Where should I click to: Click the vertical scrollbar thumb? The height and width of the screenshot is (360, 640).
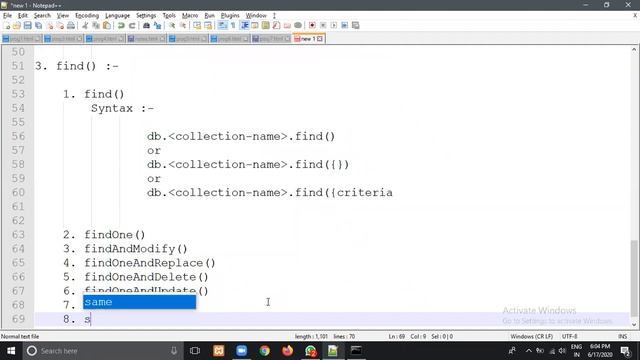pos(634,278)
